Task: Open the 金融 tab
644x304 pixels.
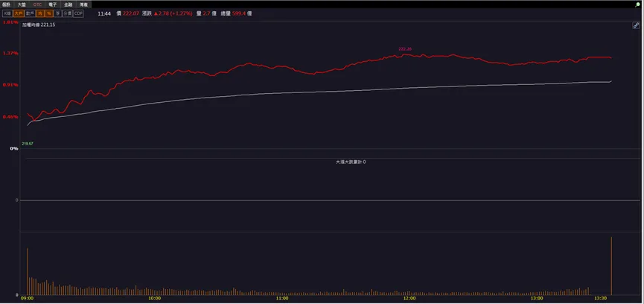Action: coord(68,4)
